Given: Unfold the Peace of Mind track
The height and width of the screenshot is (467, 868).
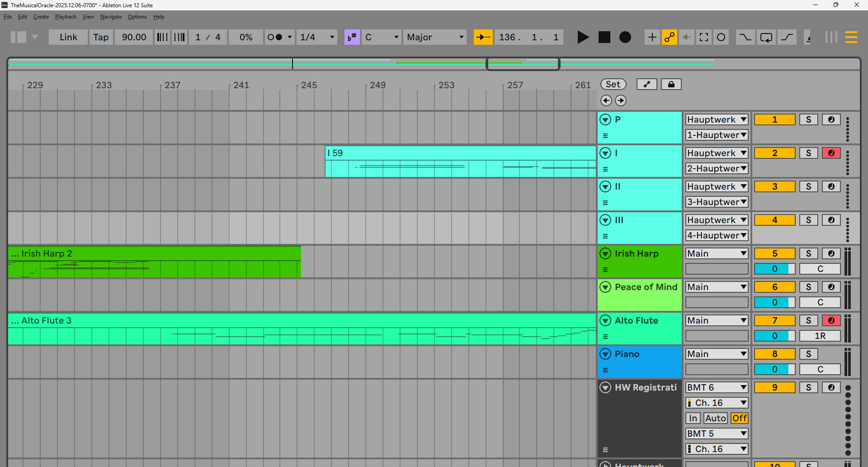Looking at the screenshot, I should [x=605, y=287].
